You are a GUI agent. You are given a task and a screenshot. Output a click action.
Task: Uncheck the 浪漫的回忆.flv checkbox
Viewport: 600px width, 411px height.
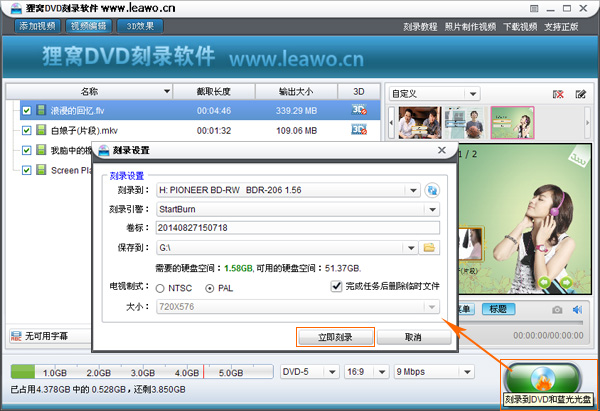click(x=26, y=111)
